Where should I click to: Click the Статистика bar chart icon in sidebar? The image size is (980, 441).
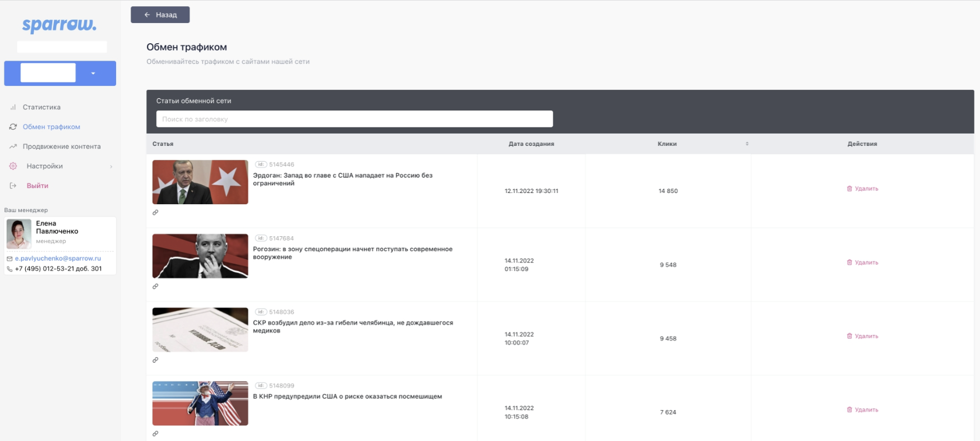[x=13, y=107]
